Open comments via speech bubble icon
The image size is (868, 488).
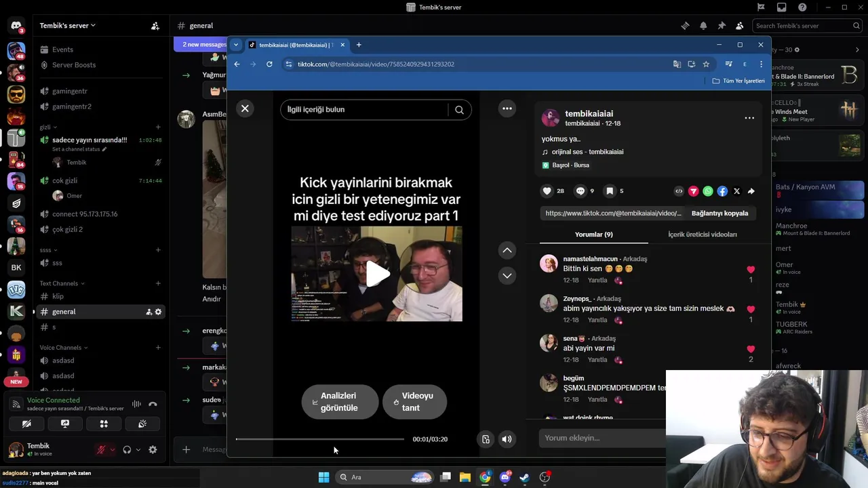click(x=580, y=191)
